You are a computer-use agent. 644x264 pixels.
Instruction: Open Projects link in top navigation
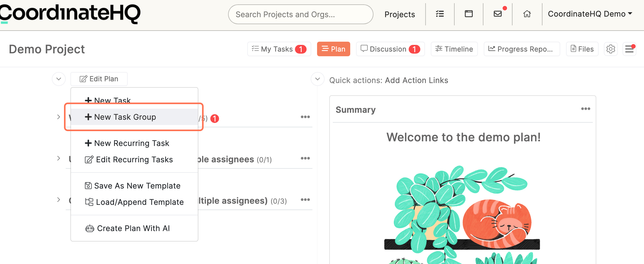[x=400, y=14]
